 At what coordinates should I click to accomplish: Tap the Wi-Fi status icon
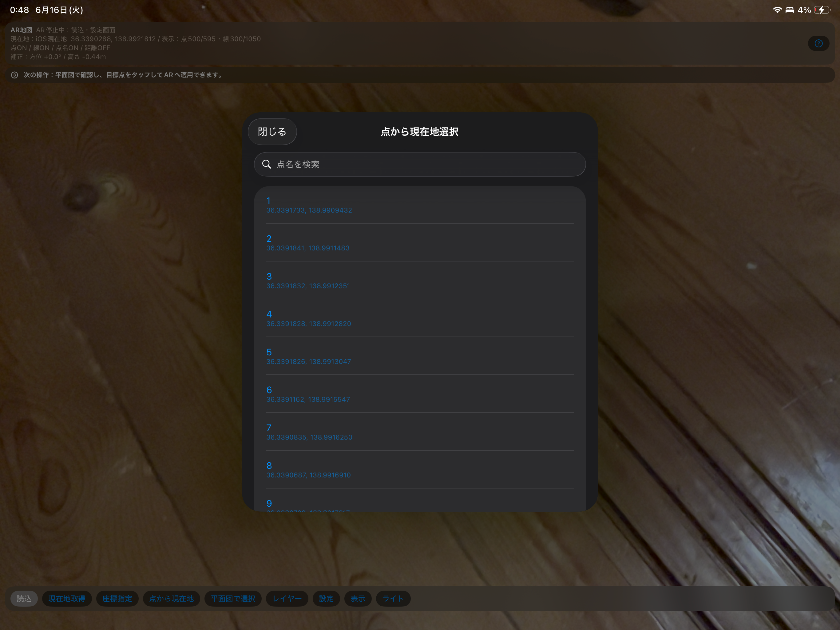coord(777,10)
